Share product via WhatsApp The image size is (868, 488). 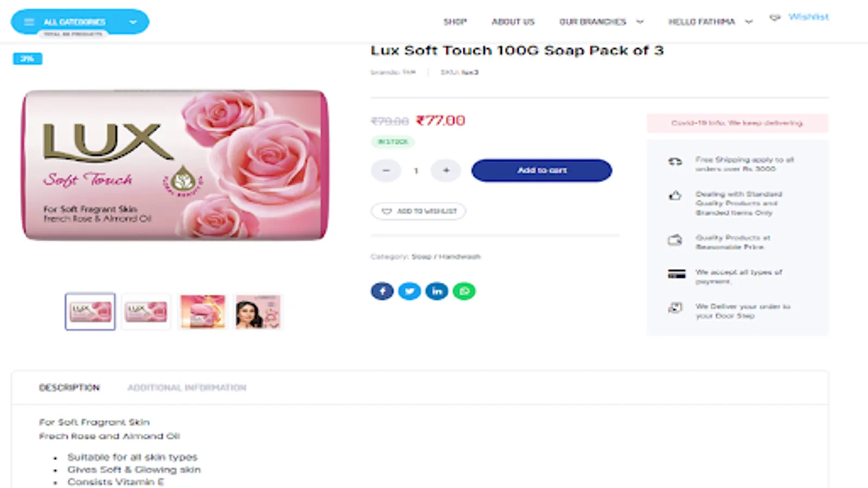click(464, 291)
